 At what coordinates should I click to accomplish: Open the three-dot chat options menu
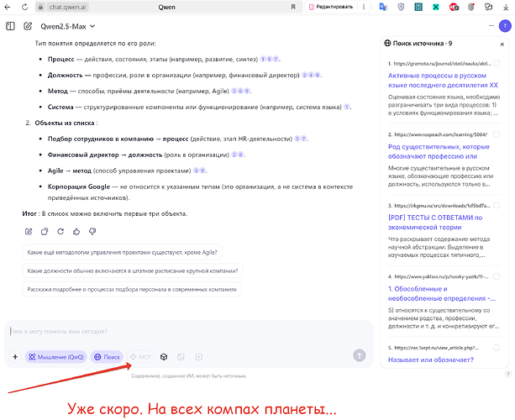(x=491, y=25)
